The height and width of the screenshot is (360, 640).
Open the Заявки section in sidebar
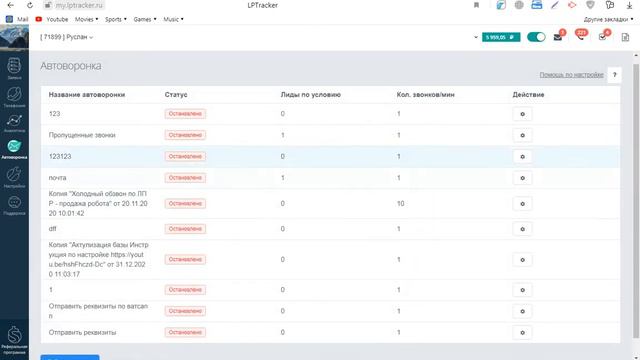[x=14, y=68]
